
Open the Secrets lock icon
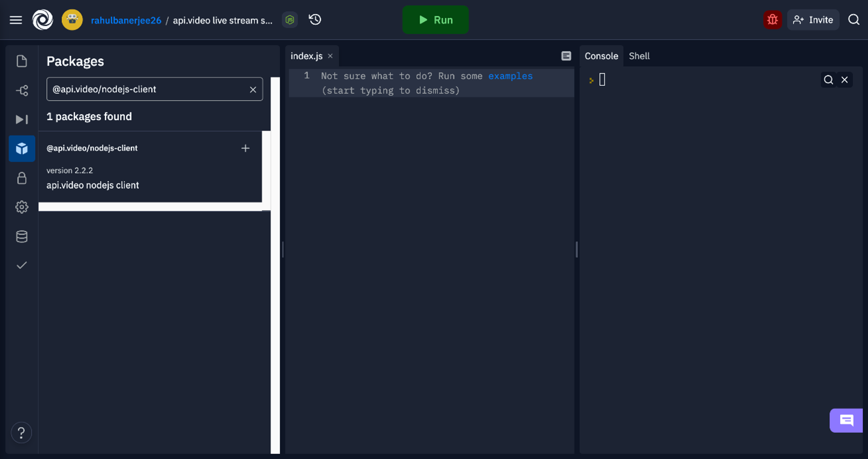tap(22, 178)
